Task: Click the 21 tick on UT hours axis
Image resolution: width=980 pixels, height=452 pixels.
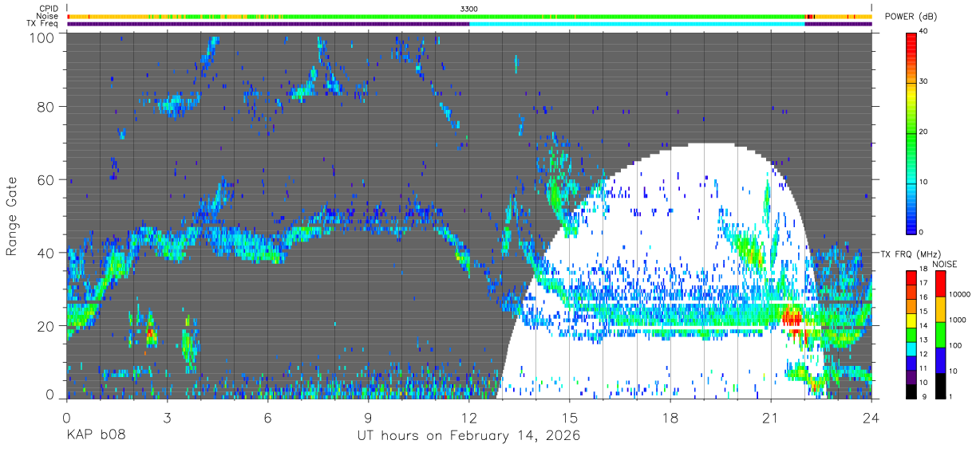Action: (x=771, y=416)
